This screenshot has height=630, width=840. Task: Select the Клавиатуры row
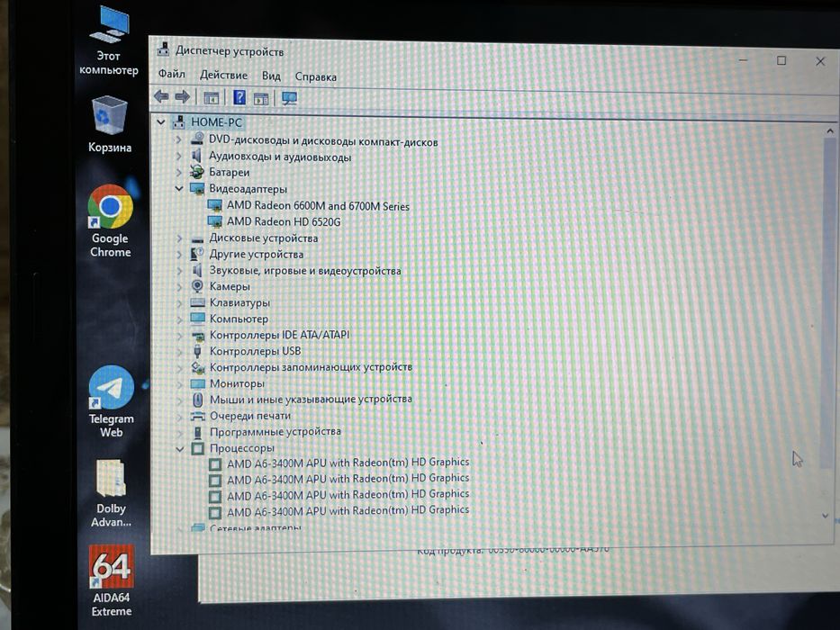point(239,302)
